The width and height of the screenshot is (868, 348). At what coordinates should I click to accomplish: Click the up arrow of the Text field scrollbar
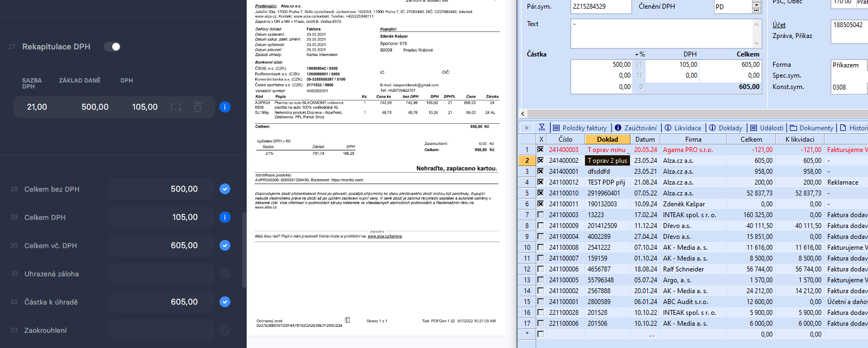(757, 24)
